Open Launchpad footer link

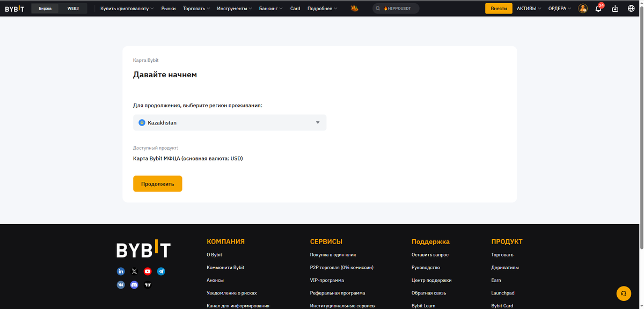[x=503, y=293]
